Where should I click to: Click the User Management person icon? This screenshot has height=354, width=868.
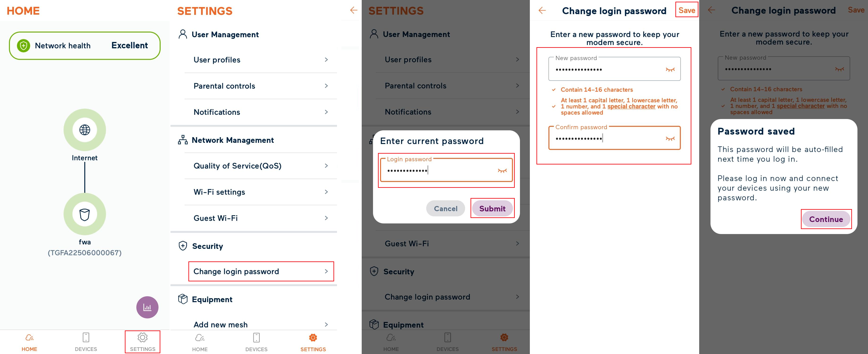[183, 34]
